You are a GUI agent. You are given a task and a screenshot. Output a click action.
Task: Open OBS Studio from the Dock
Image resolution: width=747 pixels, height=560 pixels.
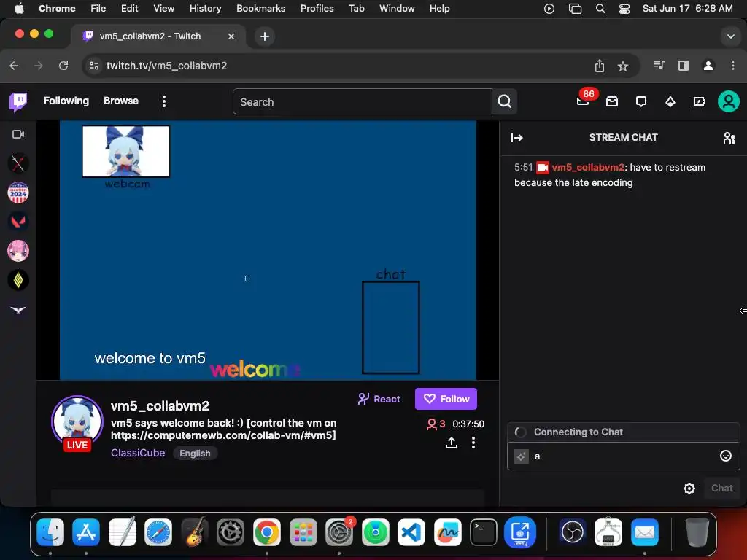[573, 532]
